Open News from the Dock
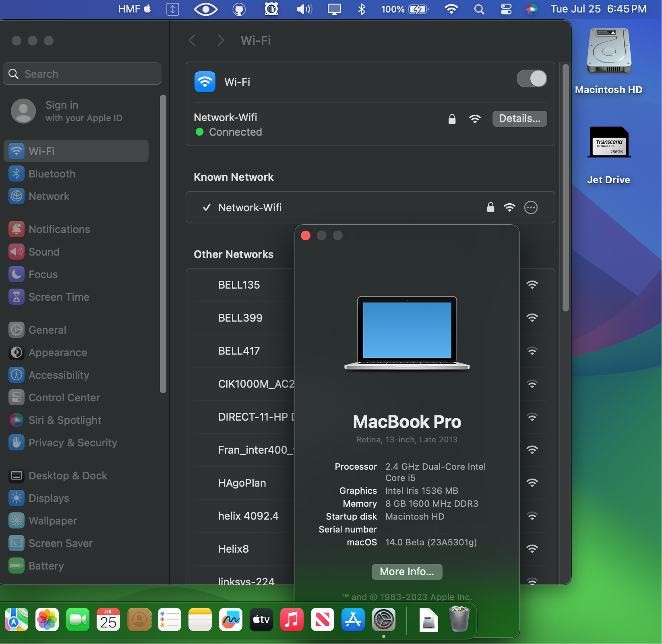 pos(323,619)
